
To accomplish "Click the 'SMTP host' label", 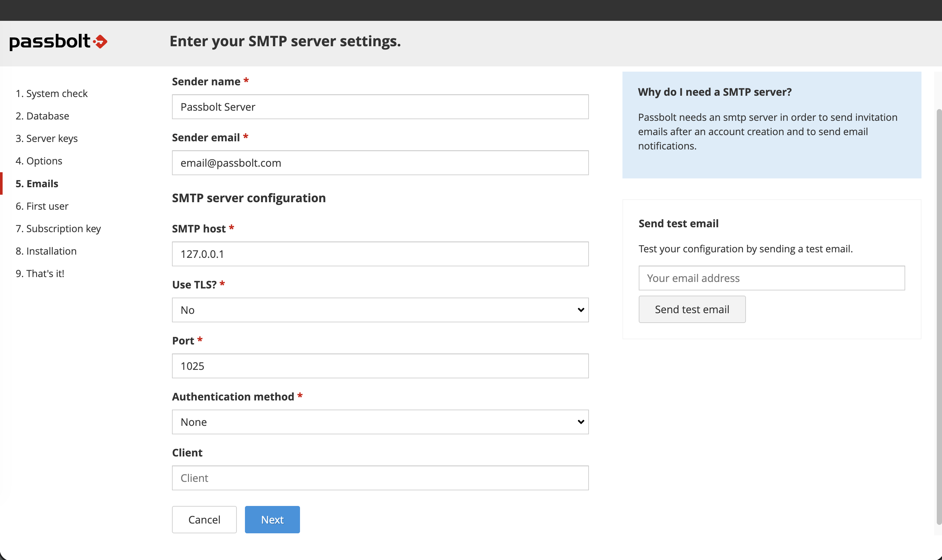I will tap(198, 229).
